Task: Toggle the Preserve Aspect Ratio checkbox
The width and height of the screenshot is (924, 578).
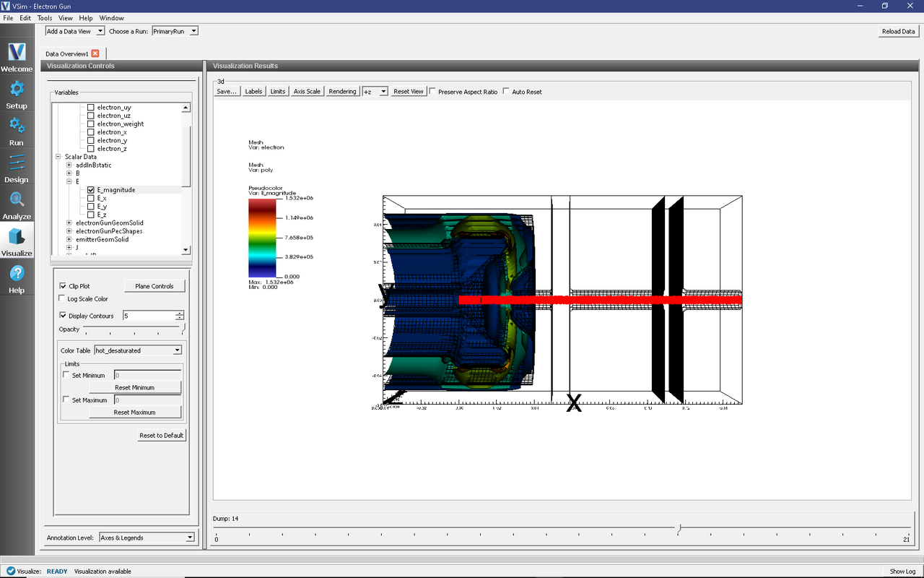Action: click(432, 92)
